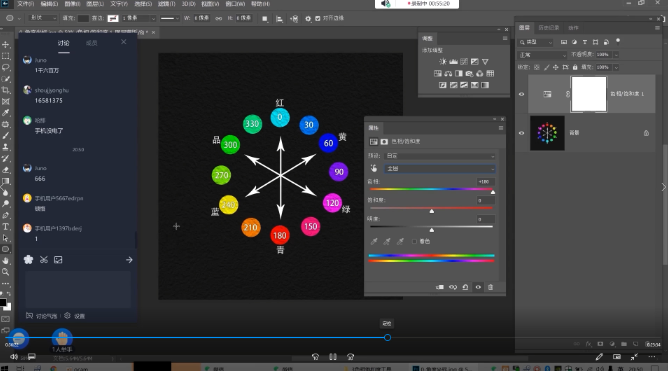This screenshot has height=371, width=668.
Task: Open the emoji picker in chat
Action: point(29,260)
